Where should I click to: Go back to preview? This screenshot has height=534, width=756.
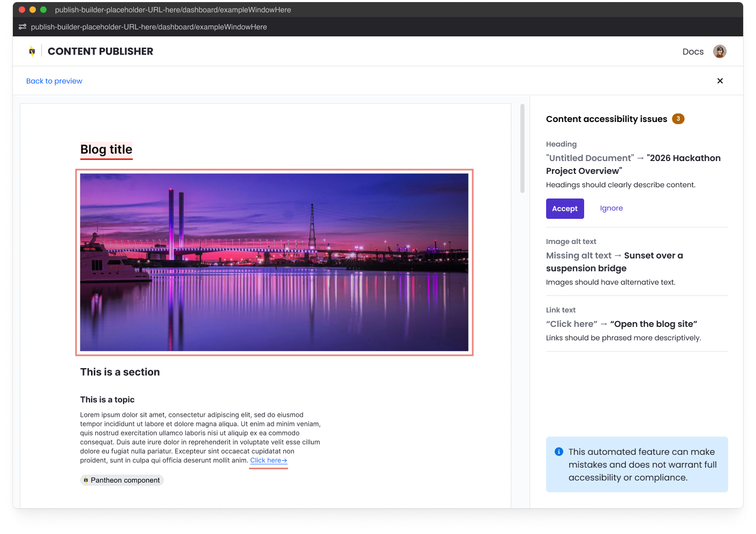point(54,81)
